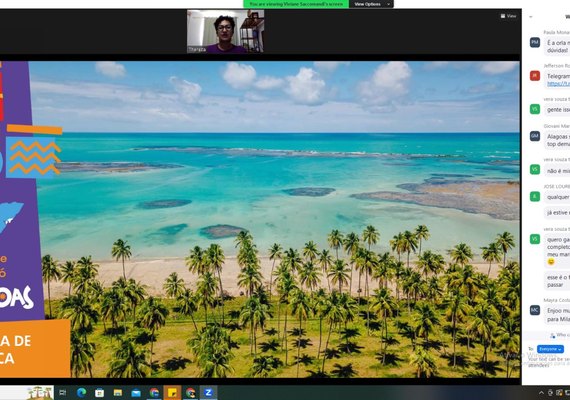Screen dimensions: 570x400
Task: Click the Zoom icon on the taskbar
Action: [208, 393]
